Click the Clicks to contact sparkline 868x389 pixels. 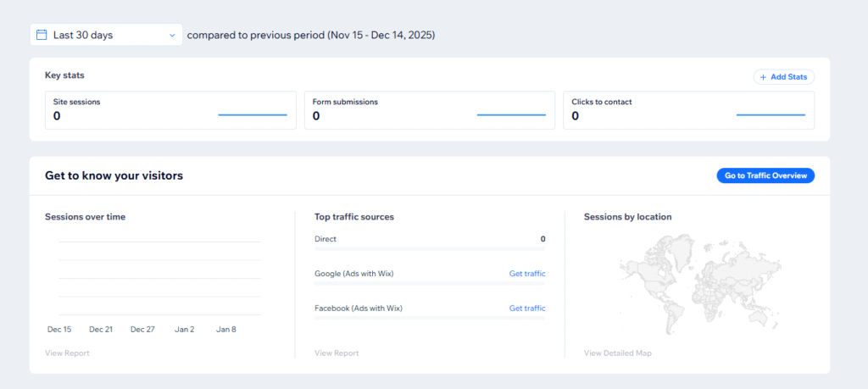click(771, 114)
